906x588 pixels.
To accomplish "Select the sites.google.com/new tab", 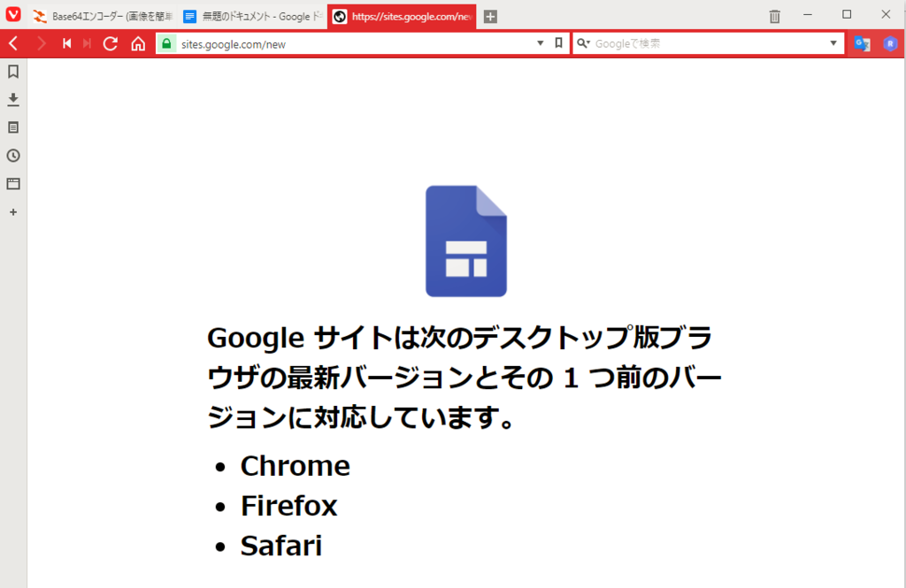I will coord(402,16).
